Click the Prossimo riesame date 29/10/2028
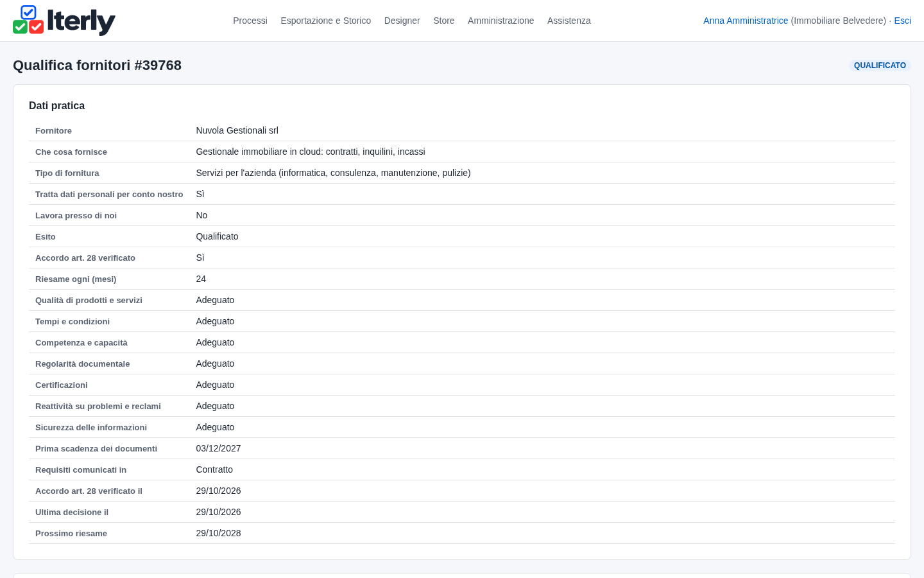The width and height of the screenshot is (924, 578). [218, 533]
